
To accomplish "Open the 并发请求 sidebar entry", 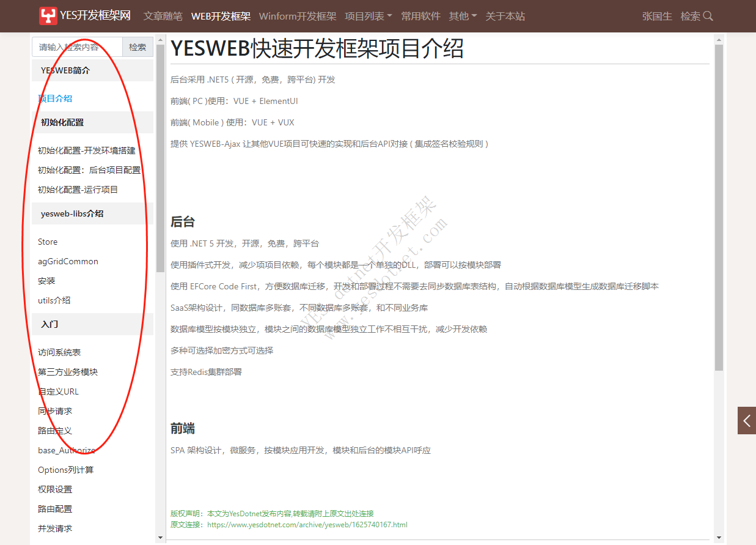I will click(55, 528).
